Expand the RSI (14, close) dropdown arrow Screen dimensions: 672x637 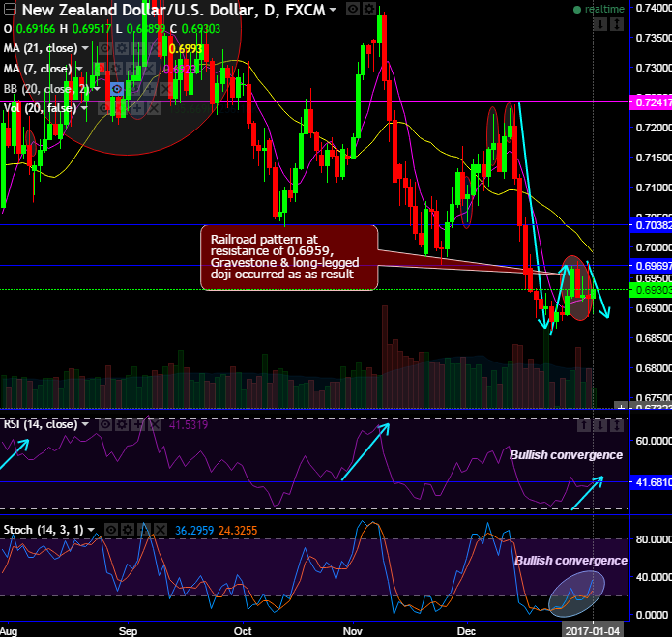coord(85,424)
